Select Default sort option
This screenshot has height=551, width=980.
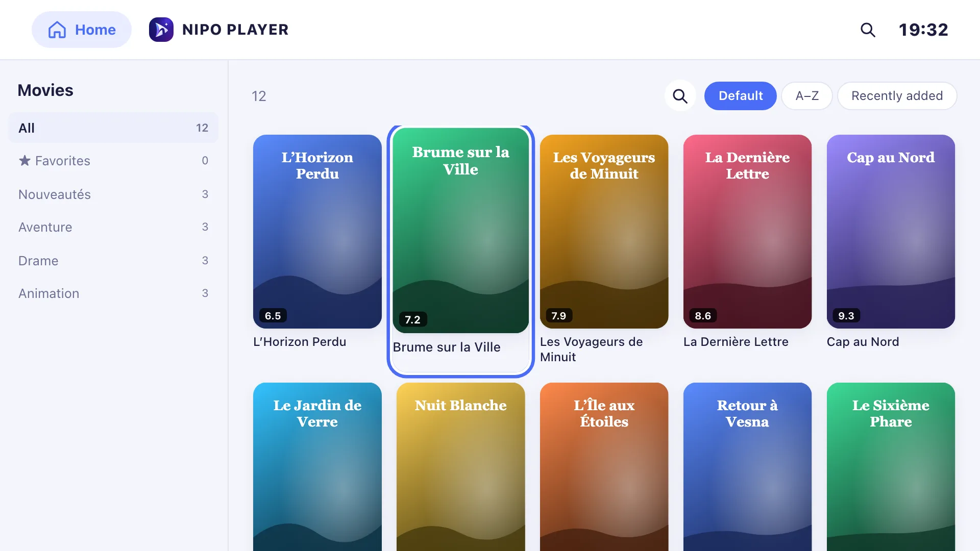point(740,96)
